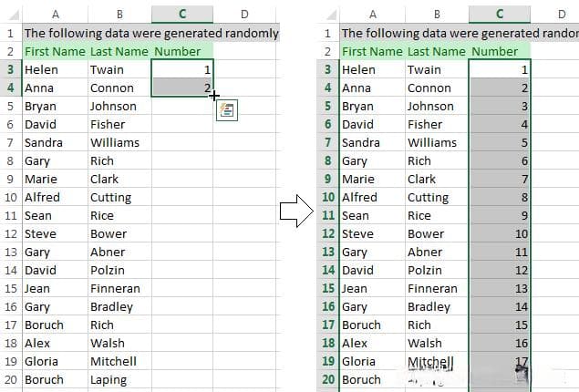Click the fill handle at cell C4

click(x=213, y=97)
